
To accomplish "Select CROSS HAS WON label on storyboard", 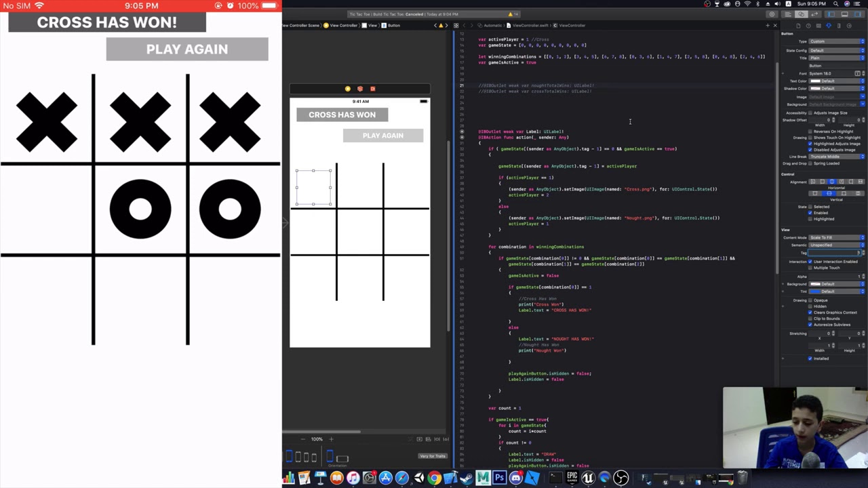I will pyautogui.click(x=342, y=115).
